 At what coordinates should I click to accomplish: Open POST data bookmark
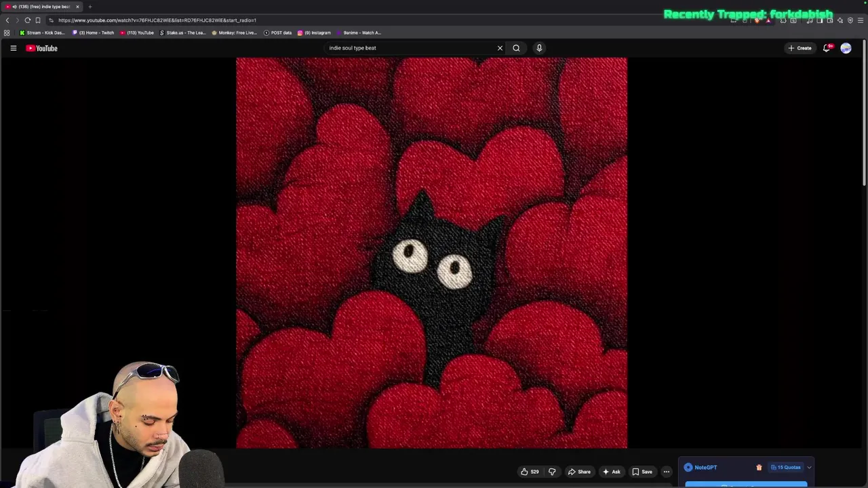277,33
